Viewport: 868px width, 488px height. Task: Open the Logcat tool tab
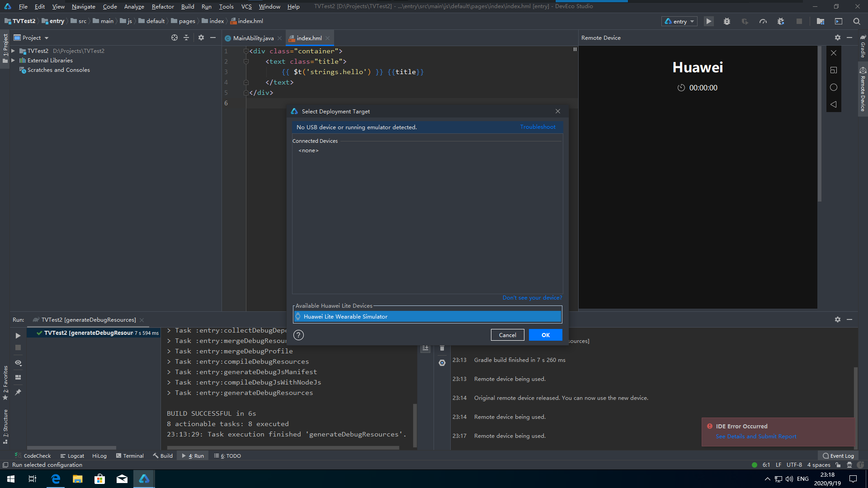[72, 456]
